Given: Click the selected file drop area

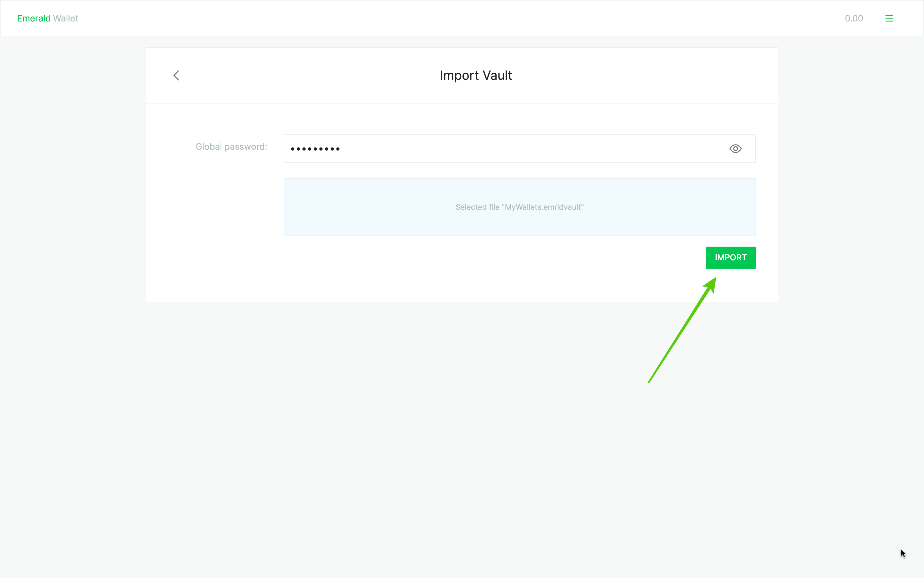Looking at the screenshot, I should point(519,207).
